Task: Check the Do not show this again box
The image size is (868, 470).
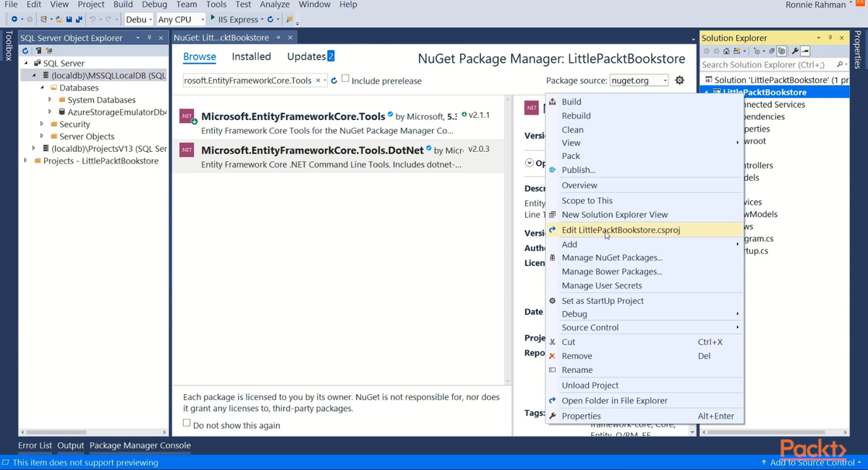Action: 187,423
